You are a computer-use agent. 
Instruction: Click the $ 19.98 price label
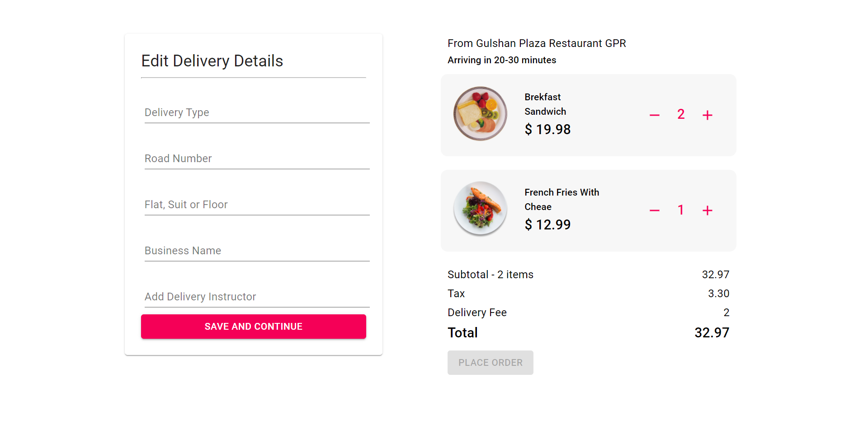547,130
